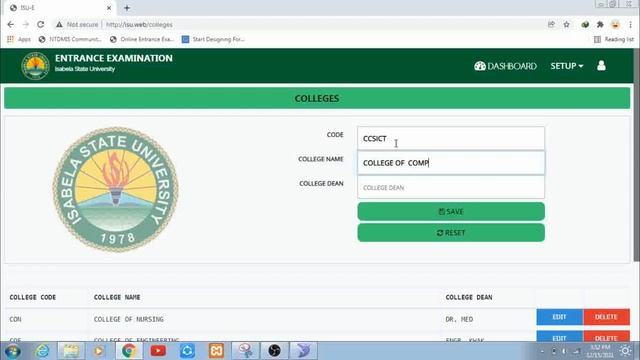Select the DR. MED dean cell

(x=459, y=319)
